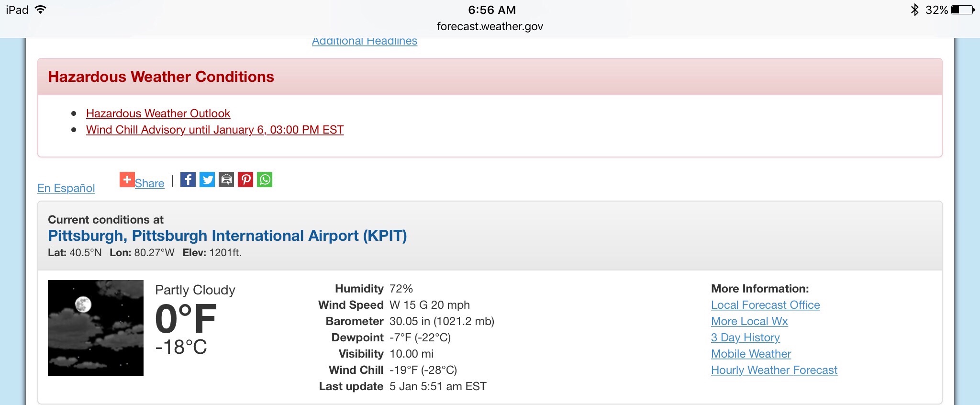Tap the battery indicator icon
Image resolution: width=980 pixels, height=405 pixels.
click(963, 10)
